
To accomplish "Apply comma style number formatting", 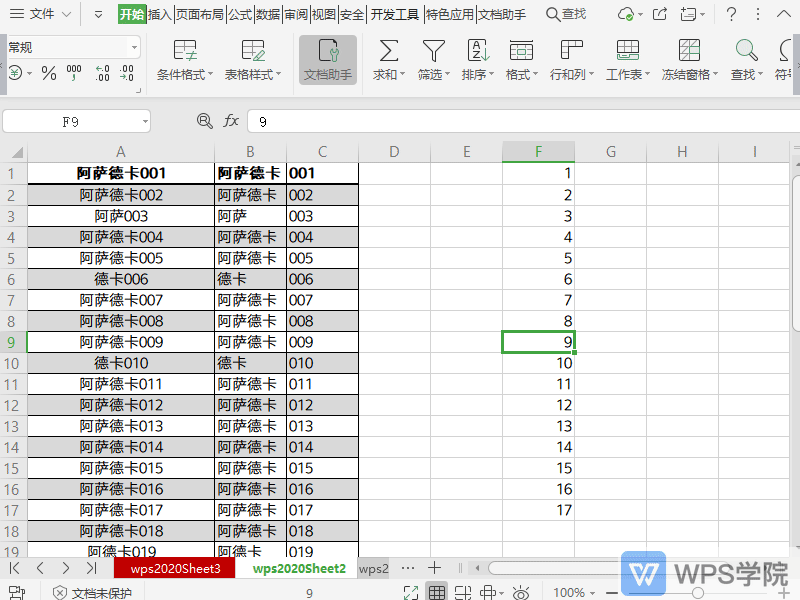I will [x=73, y=72].
